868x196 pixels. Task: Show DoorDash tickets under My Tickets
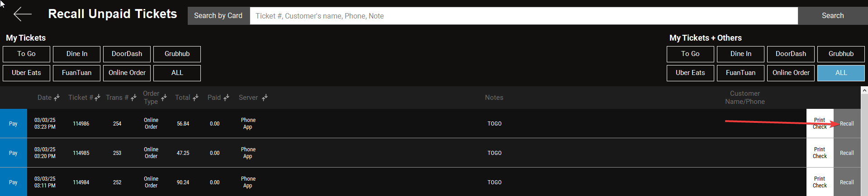pos(127,54)
